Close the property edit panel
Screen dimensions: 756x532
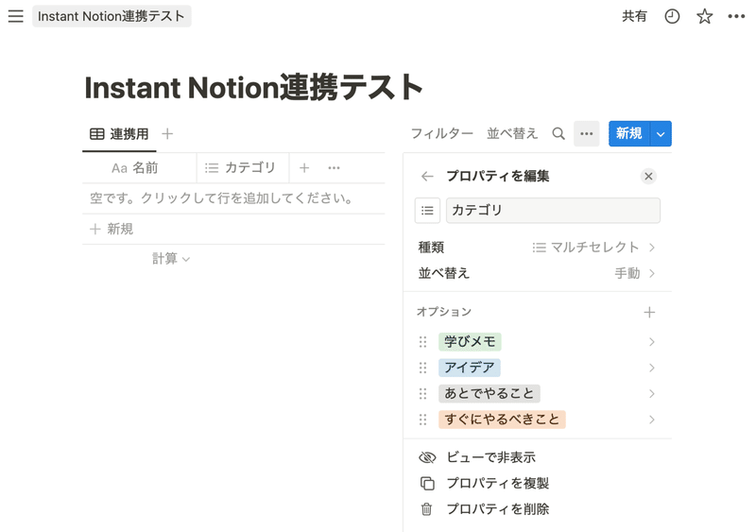click(x=648, y=177)
